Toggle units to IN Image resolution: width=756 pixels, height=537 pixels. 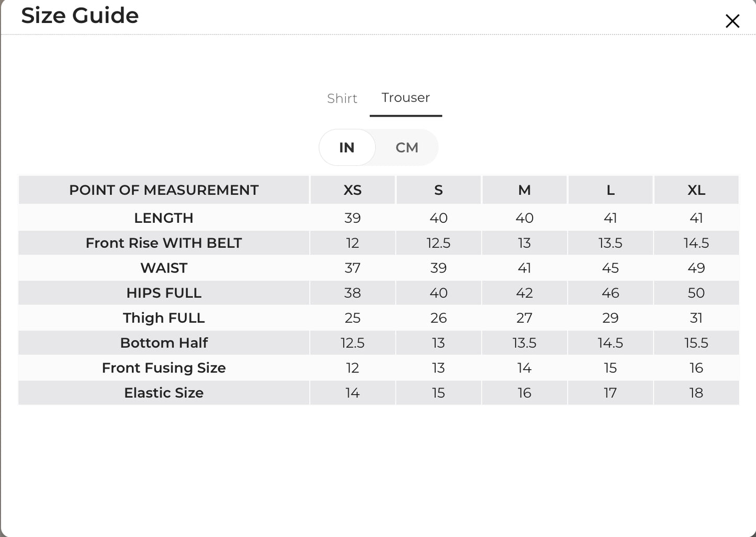347,147
